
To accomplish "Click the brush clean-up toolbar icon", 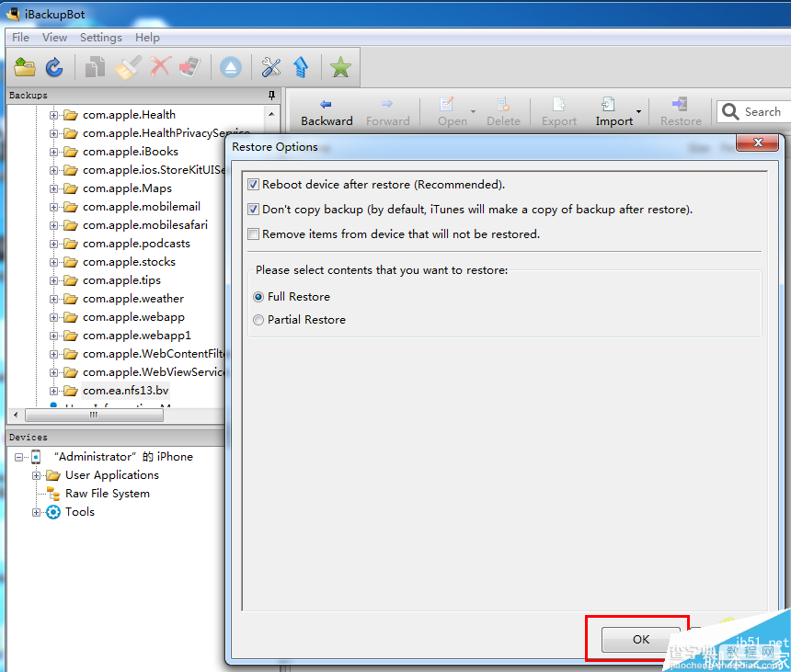I will 128,67.
